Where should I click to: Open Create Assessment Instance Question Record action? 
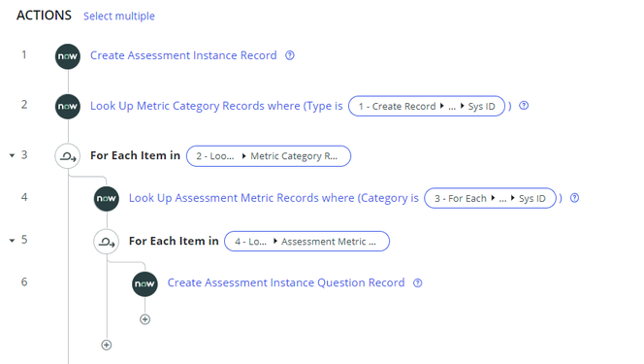[286, 282]
